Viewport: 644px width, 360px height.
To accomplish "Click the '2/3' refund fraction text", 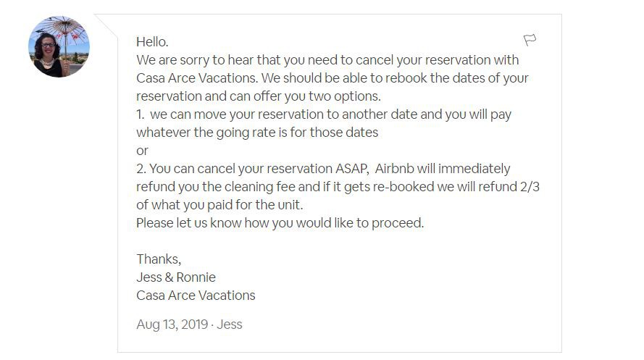I will pos(530,187).
